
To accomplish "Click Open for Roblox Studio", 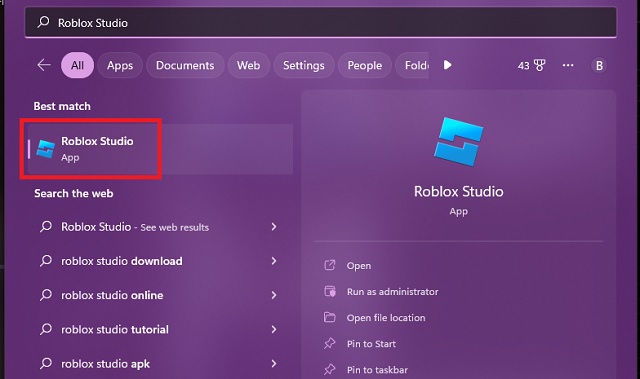I will coord(359,266).
